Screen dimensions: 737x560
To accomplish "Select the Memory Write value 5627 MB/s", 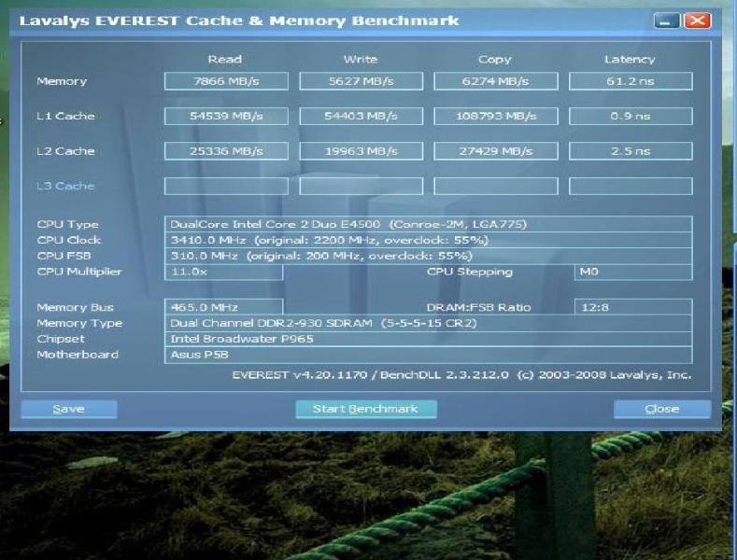I will (x=361, y=81).
